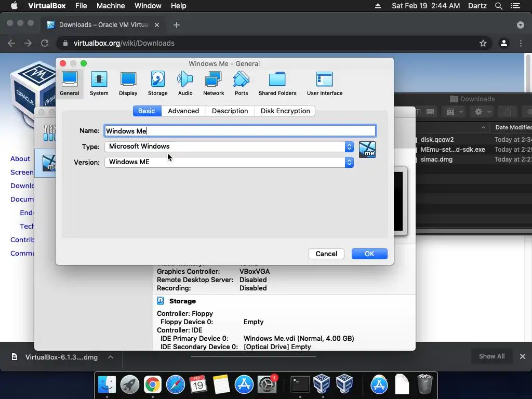Expand the VirtualBox dmg download item menu
The height and width of the screenshot is (399, 532).
coord(111,357)
